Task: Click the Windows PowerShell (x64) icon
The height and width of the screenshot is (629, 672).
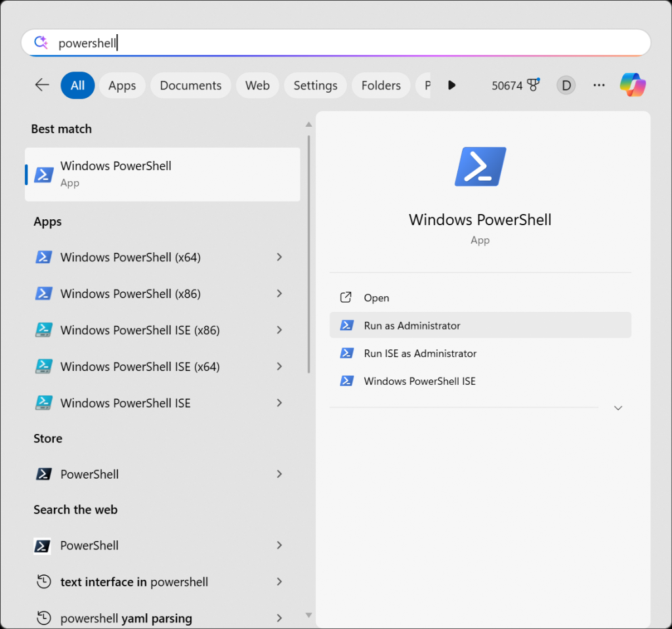Action: [44, 257]
